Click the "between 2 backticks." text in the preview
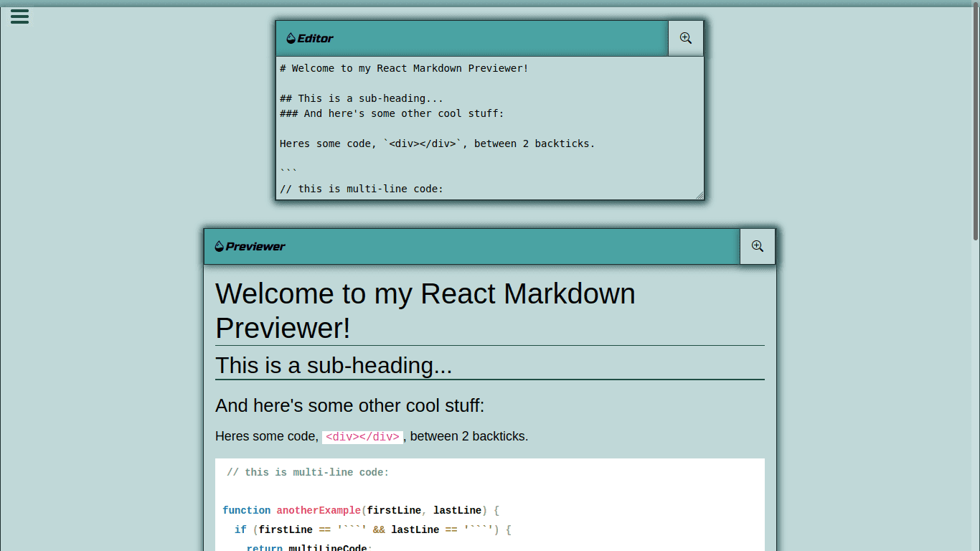Image resolution: width=980 pixels, height=551 pixels. (x=469, y=436)
